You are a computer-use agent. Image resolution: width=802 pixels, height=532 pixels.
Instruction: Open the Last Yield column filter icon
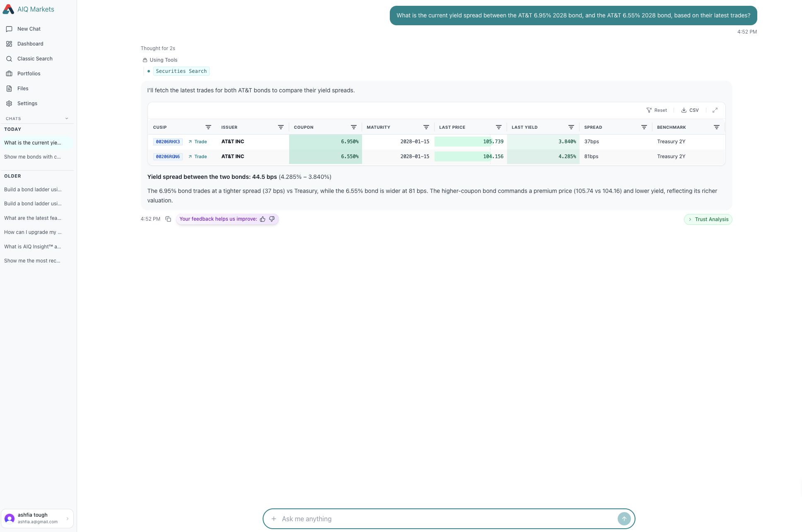[x=571, y=127]
